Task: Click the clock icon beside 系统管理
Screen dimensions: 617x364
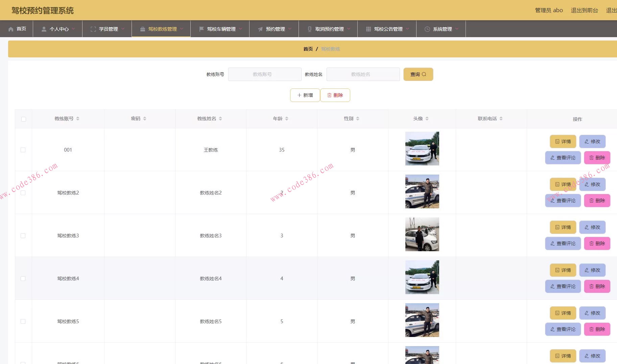Action: tap(427, 29)
